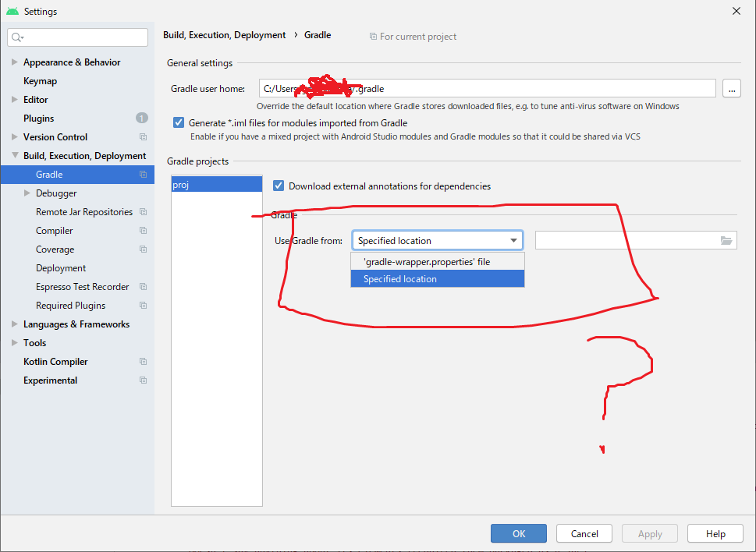Click the project-level icon next to Gradle item
The image size is (756, 552).
click(143, 175)
